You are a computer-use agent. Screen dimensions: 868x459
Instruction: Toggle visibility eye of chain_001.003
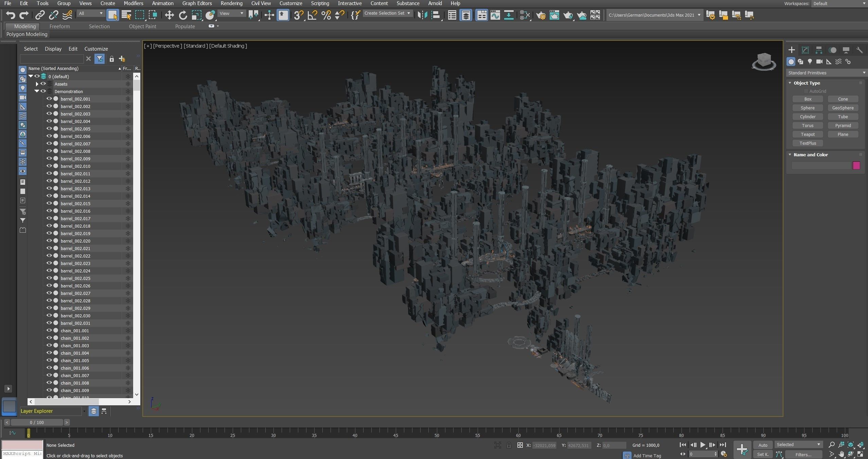(x=49, y=346)
